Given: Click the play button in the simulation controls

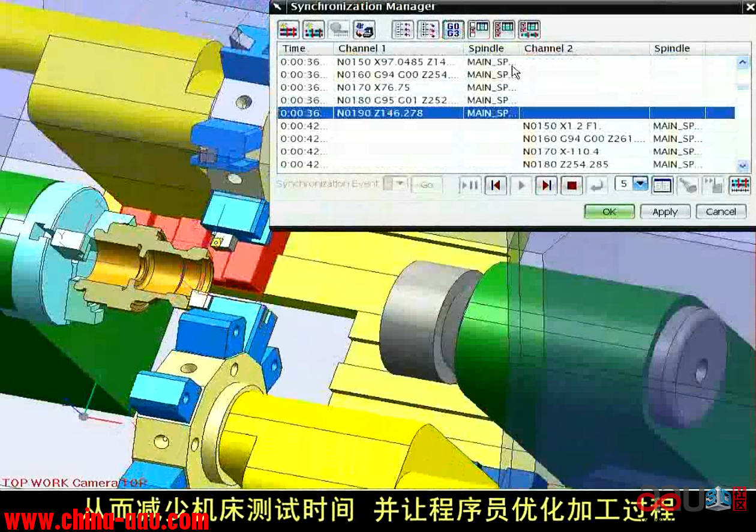Looking at the screenshot, I should point(521,185).
